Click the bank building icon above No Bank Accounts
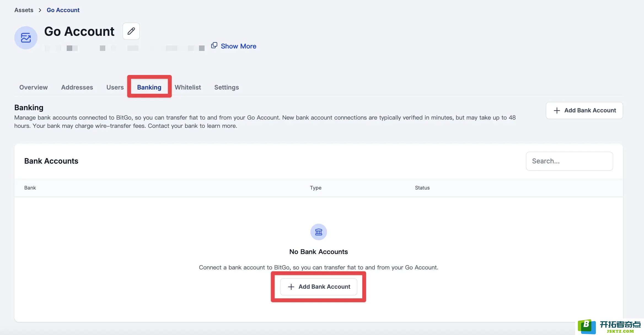This screenshot has height=335, width=644. coord(319,232)
